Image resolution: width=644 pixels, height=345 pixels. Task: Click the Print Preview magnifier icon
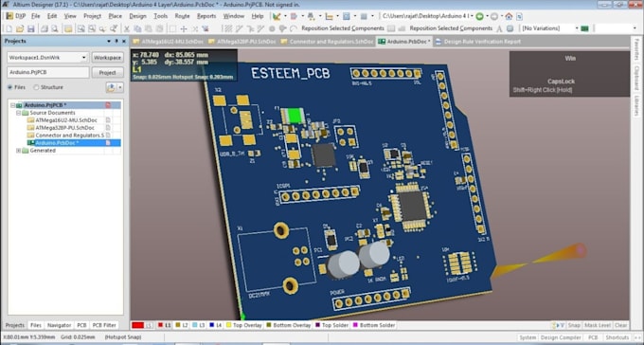(54, 28)
